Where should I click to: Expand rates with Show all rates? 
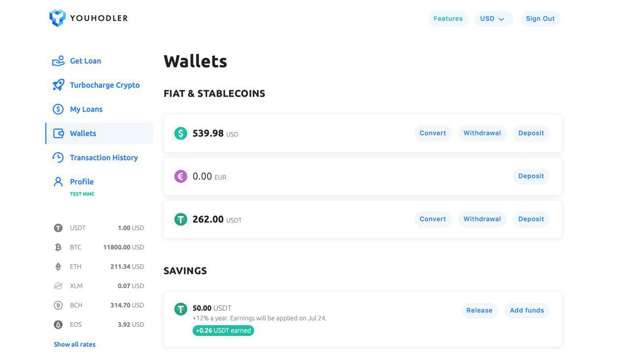(x=74, y=344)
